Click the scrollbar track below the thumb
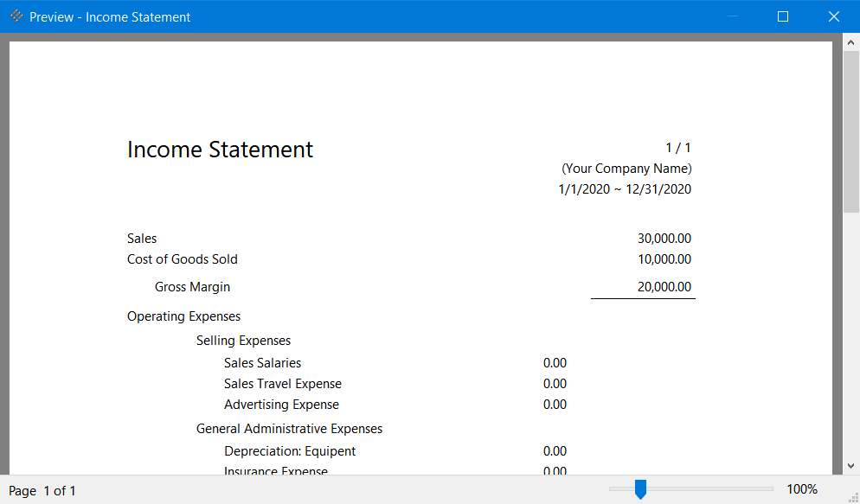The image size is (860, 504). click(851, 346)
